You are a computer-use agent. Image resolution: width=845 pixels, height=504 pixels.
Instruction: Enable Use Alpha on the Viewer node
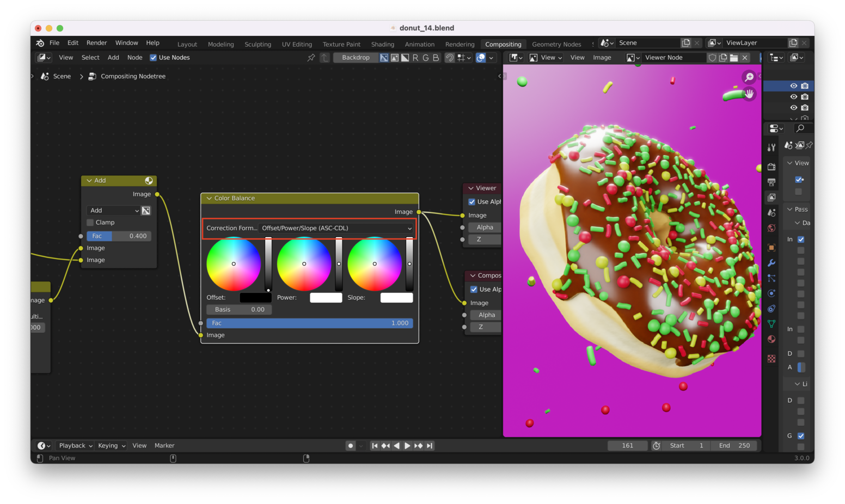473,201
